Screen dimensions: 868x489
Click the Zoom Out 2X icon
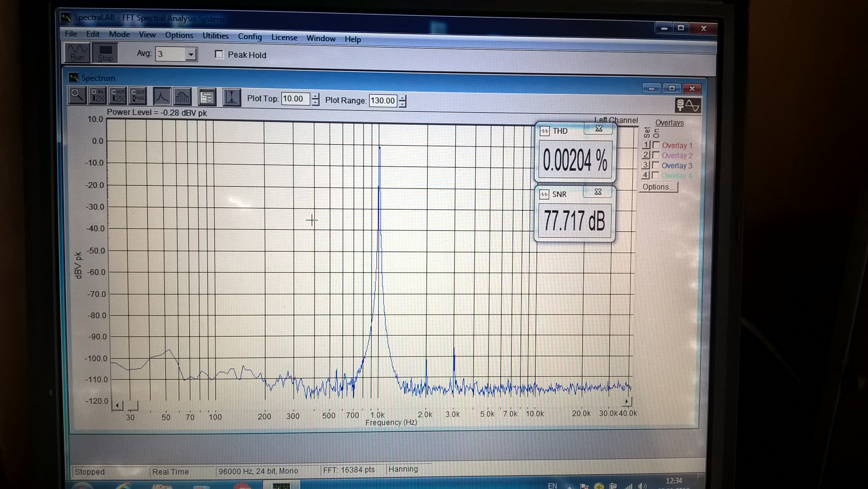118,96
